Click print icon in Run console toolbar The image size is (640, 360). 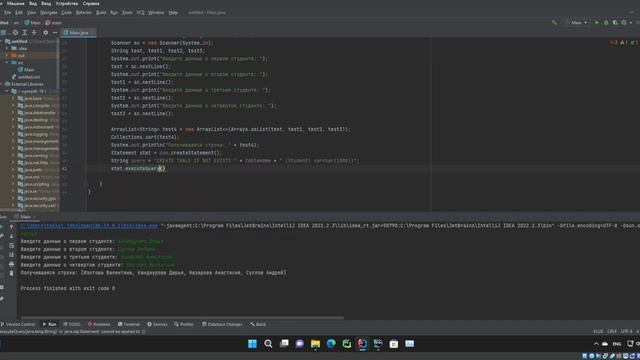[x=11, y=264]
